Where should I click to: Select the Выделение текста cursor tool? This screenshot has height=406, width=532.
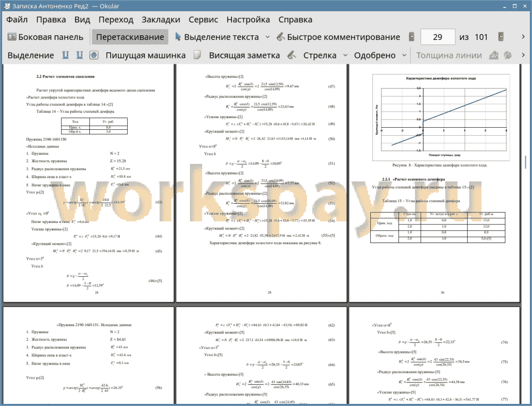point(217,37)
